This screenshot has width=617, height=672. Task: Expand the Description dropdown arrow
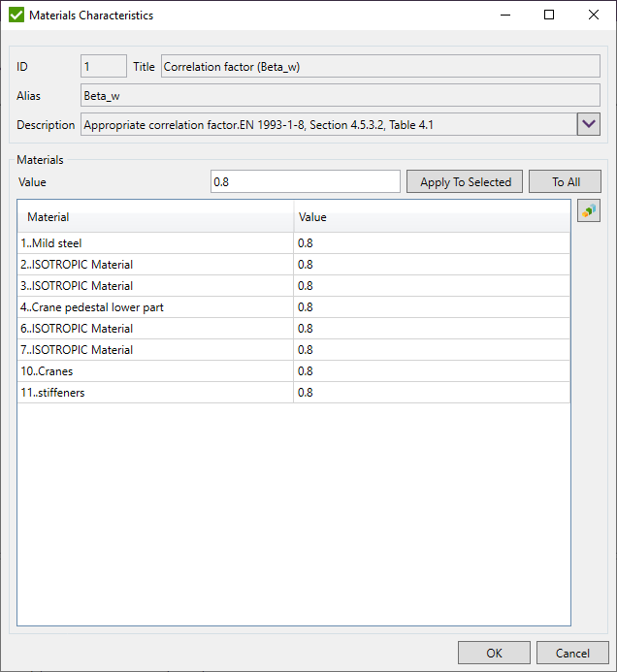pyautogui.click(x=589, y=125)
